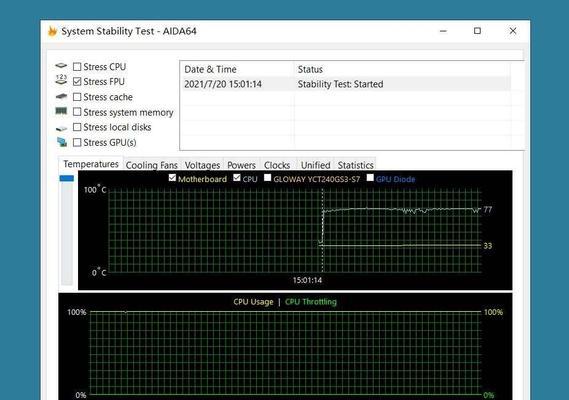Screen dimensions: 569x400
Task: Tick the Stress local disks checkbox
Action: 77,127
